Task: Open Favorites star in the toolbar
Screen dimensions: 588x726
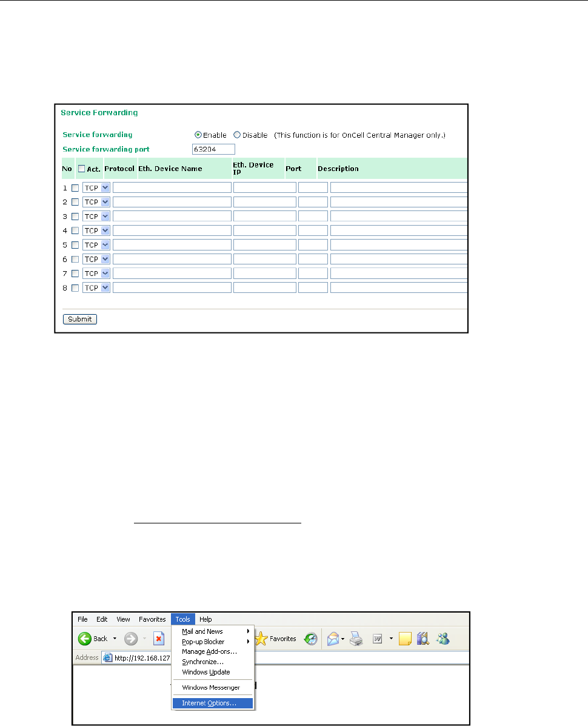Action: (x=261, y=639)
